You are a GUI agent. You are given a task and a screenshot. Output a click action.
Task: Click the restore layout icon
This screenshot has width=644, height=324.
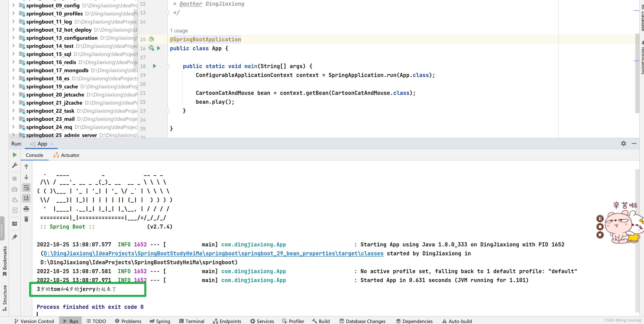[x=15, y=223]
